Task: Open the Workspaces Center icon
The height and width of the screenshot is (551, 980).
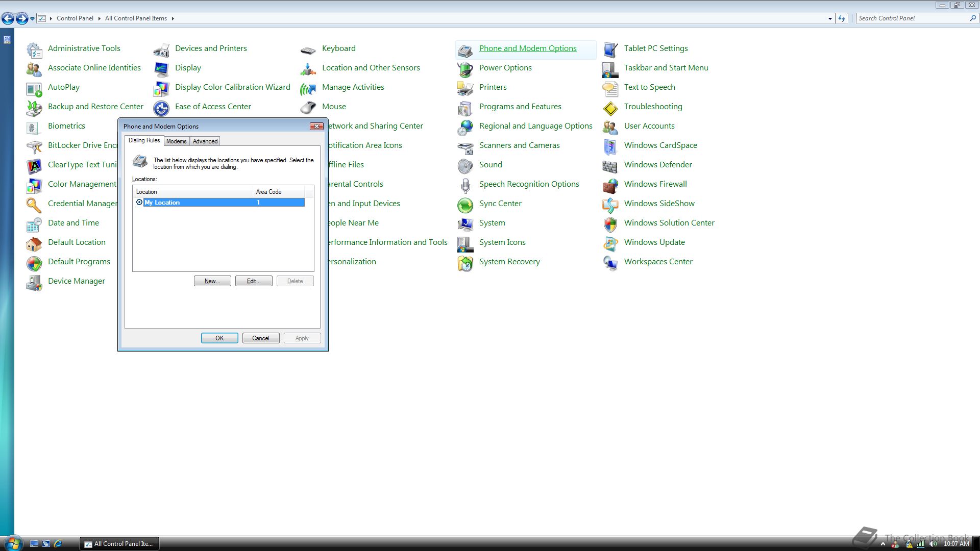Action: [x=610, y=263]
